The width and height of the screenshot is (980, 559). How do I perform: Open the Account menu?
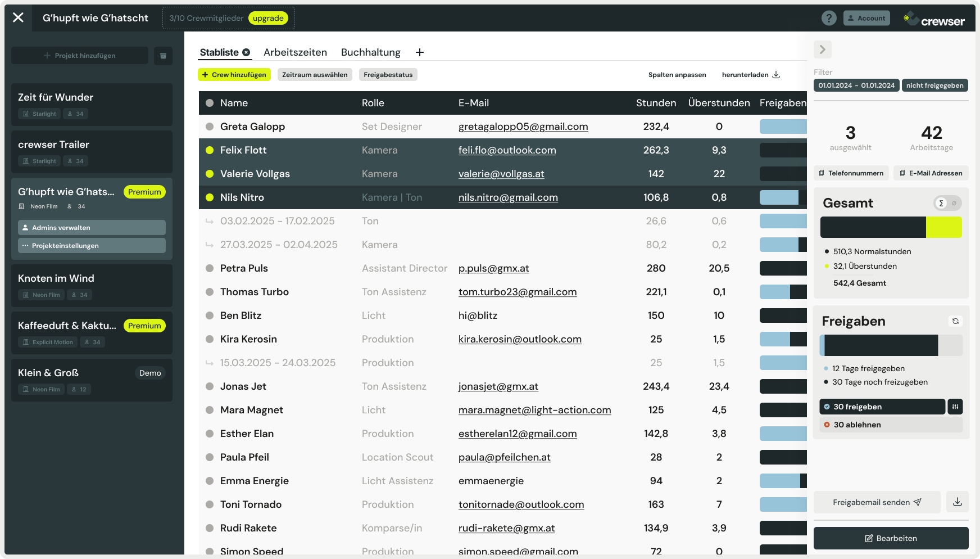tap(867, 17)
